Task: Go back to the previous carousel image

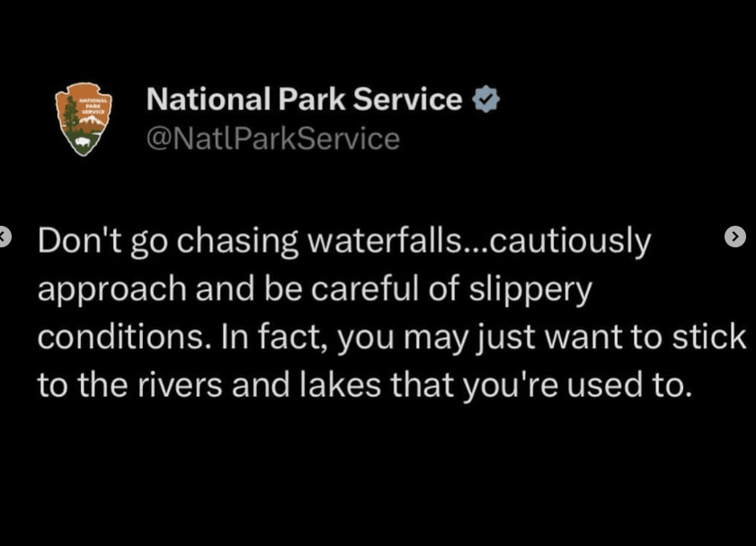Action: tap(4, 237)
